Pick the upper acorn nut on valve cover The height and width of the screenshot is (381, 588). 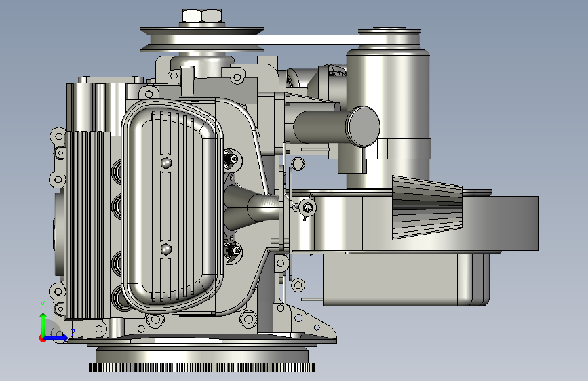[165, 163]
